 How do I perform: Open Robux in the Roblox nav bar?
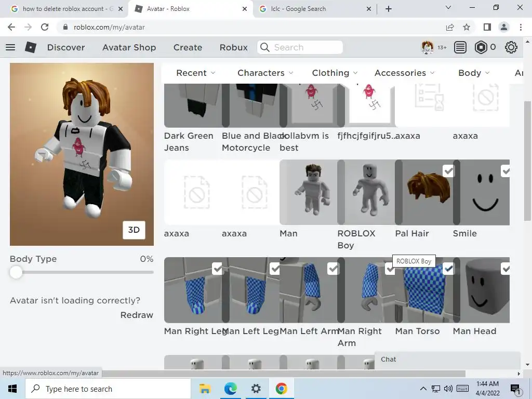click(233, 47)
